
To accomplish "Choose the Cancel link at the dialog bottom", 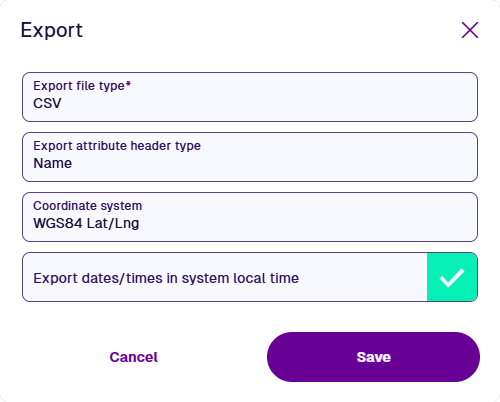I will pos(133,357).
